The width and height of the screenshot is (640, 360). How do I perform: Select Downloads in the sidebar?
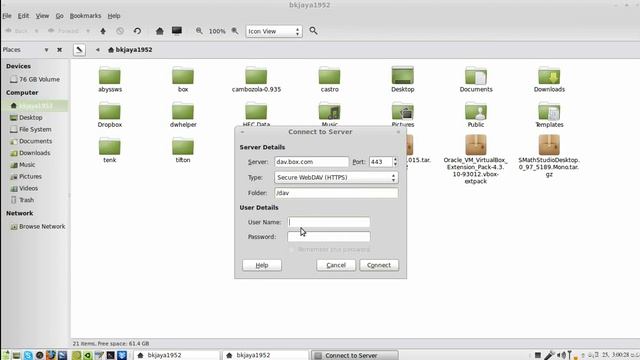click(x=30, y=153)
